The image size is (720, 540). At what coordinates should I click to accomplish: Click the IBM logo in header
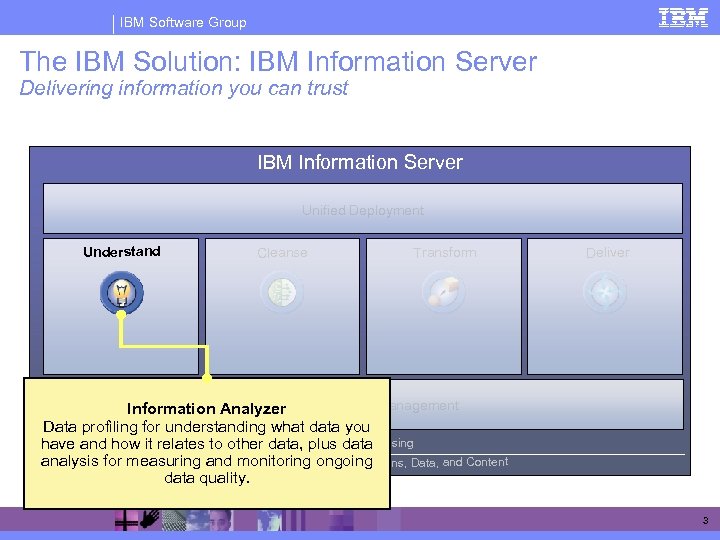click(683, 18)
